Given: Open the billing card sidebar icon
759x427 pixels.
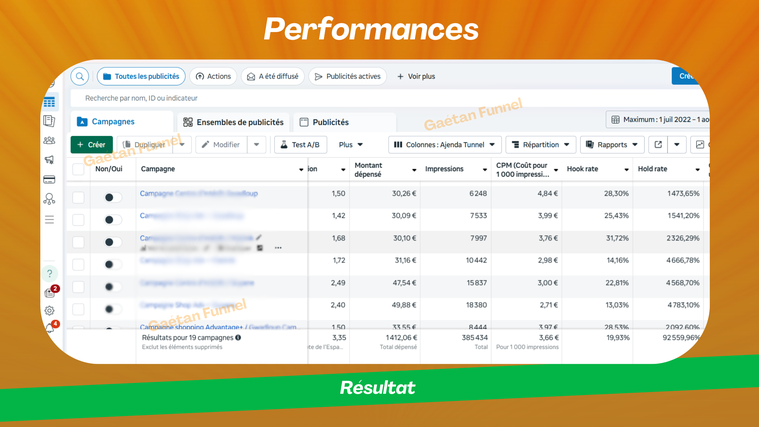Looking at the screenshot, I should tap(49, 180).
